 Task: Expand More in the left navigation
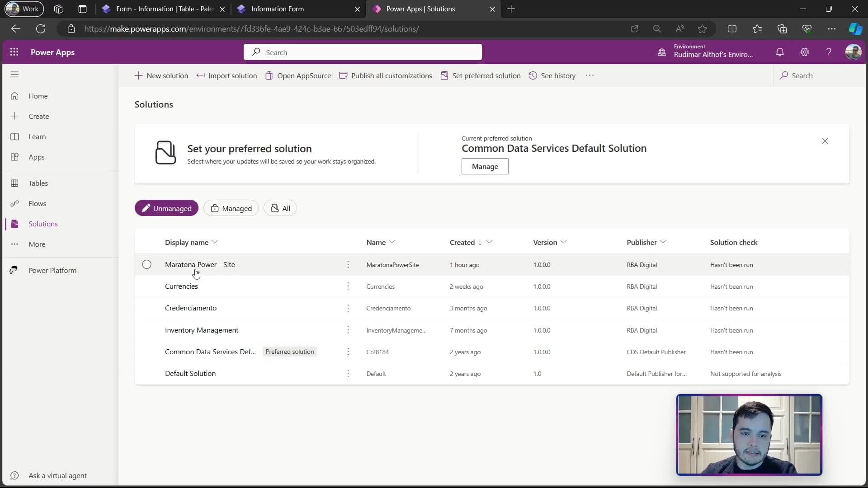37,244
